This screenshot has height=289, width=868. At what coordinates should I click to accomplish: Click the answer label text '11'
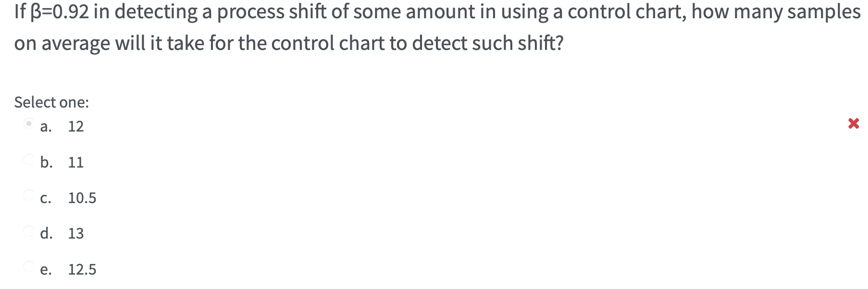pos(75,162)
